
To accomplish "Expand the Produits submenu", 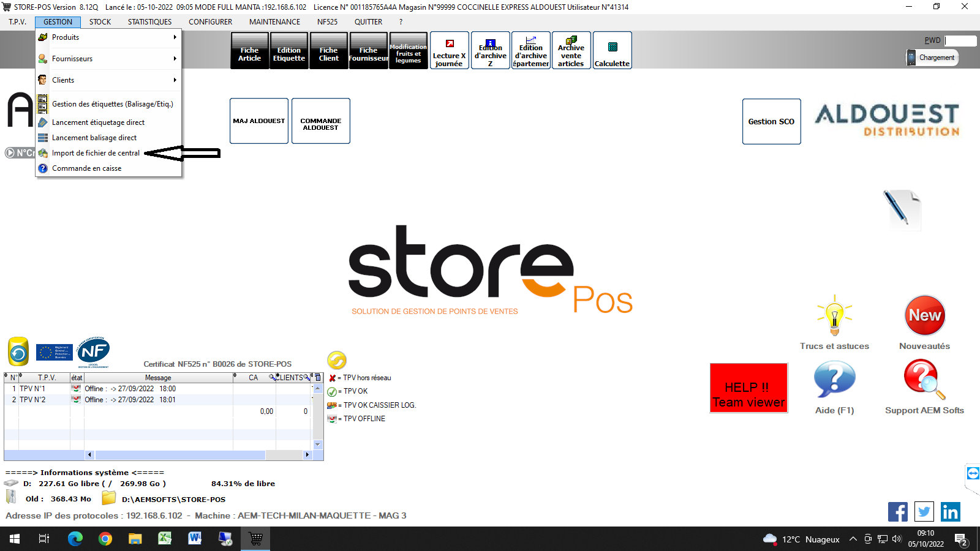I will coord(108,37).
